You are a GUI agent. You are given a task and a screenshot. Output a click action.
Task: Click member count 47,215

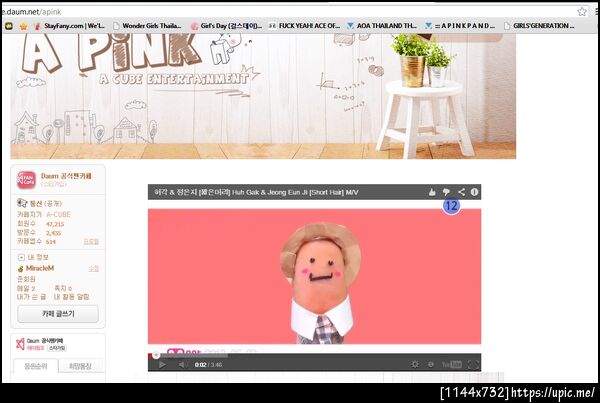(x=55, y=224)
